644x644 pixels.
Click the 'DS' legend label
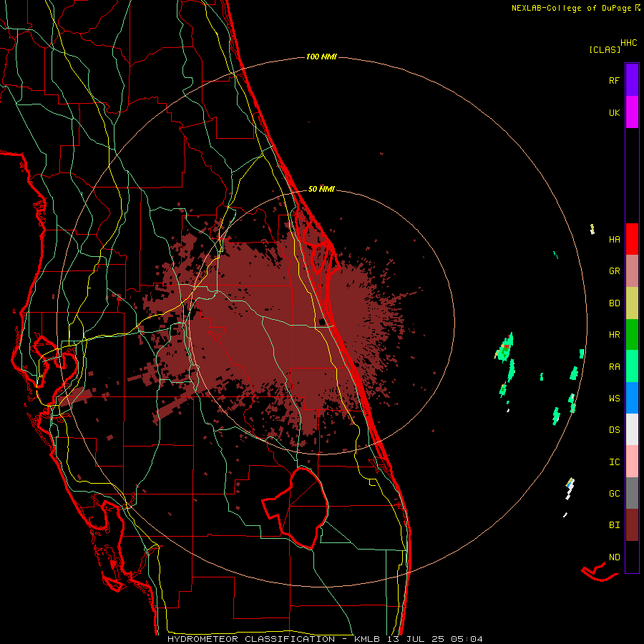point(614,430)
